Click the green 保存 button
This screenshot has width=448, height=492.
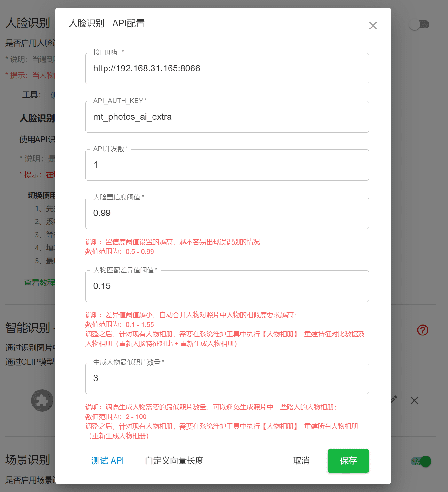click(348, 461)
